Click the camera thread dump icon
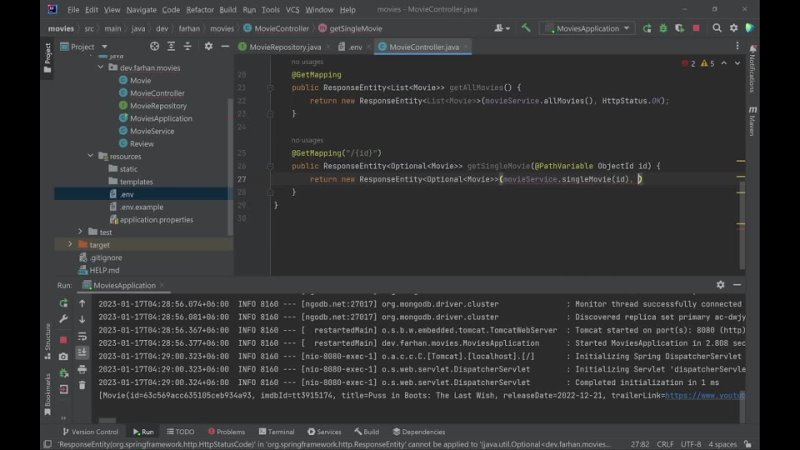This screenshot has height=450, width=800. [x=63, y=356]
